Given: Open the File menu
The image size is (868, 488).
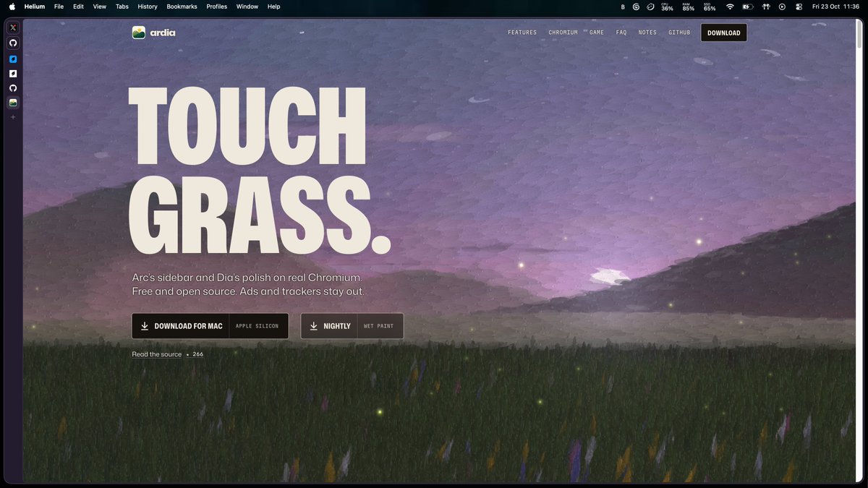Looking at the screenshot, I should click(59, 7).
